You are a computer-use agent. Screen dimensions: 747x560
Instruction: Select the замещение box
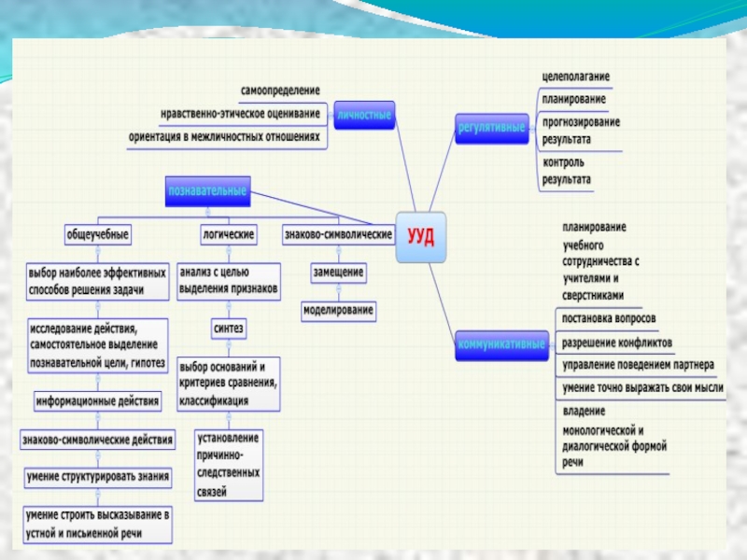coord(339,273)
